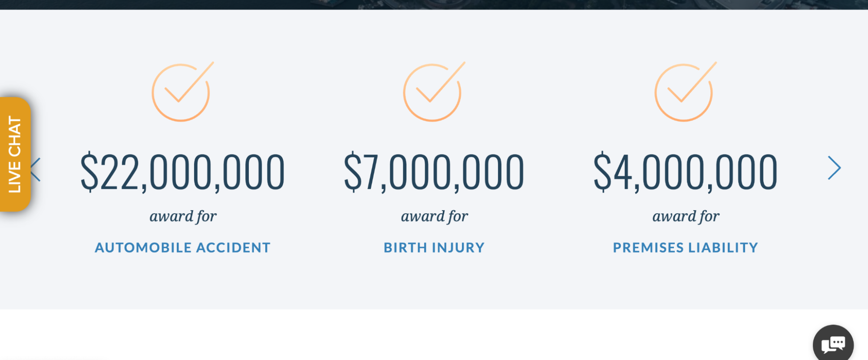
Task: Click the $22,000,000 award amount
Action: point(183,172)
